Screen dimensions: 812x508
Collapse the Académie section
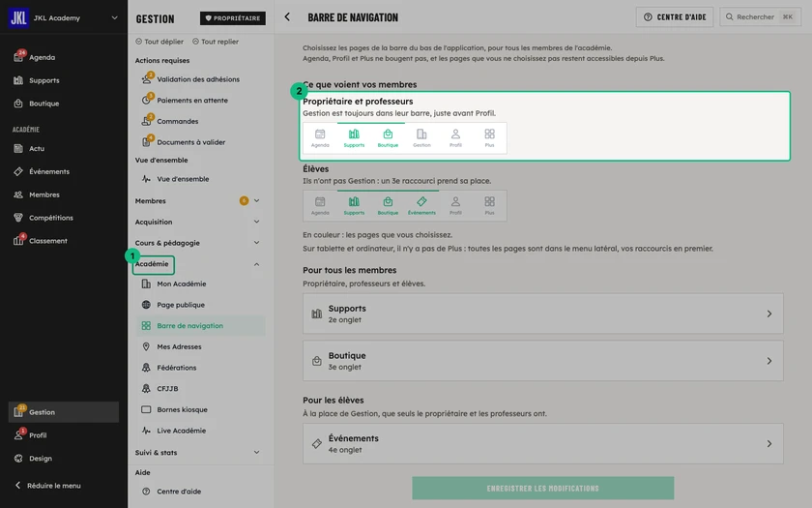256,264
